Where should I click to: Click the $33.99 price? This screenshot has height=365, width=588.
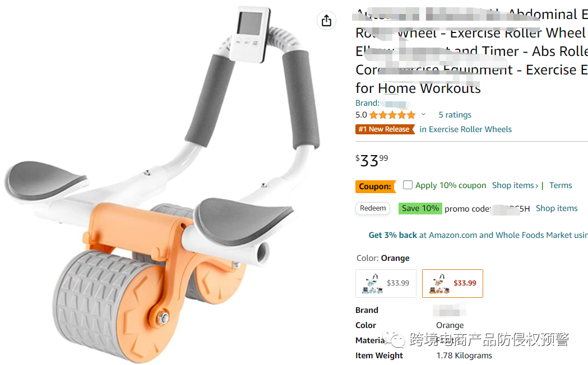[372, 161]
